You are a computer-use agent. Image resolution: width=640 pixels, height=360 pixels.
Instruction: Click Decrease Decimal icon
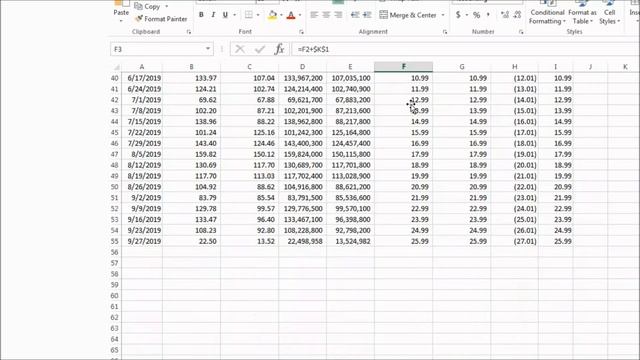[x=517, y=15]
